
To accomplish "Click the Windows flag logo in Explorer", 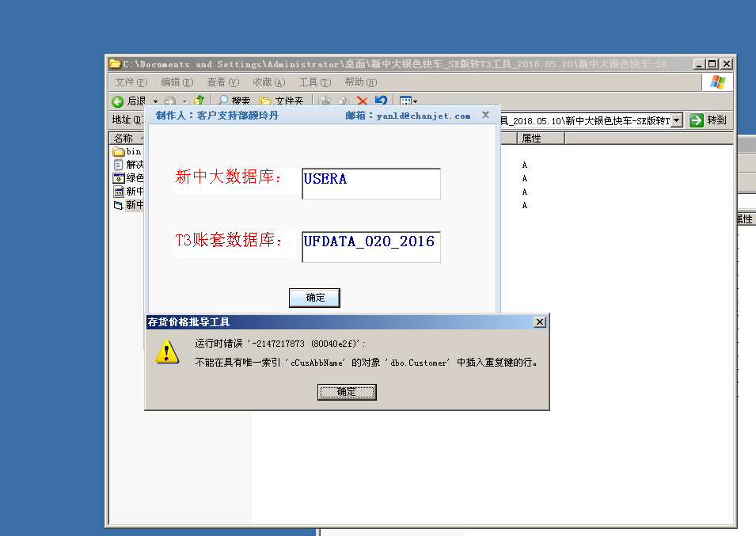I will click(717, 82).
